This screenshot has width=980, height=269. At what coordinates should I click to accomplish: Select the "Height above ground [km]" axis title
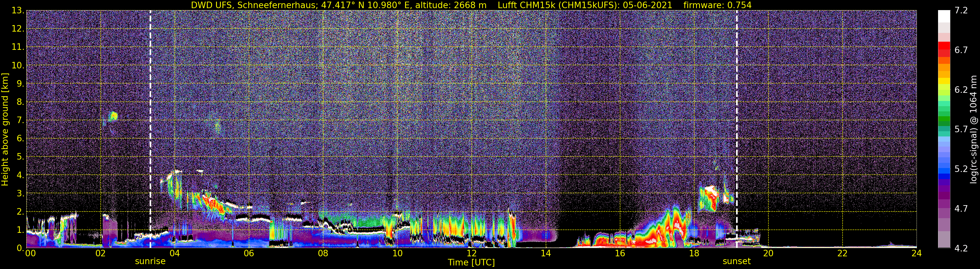coord(5,129)
